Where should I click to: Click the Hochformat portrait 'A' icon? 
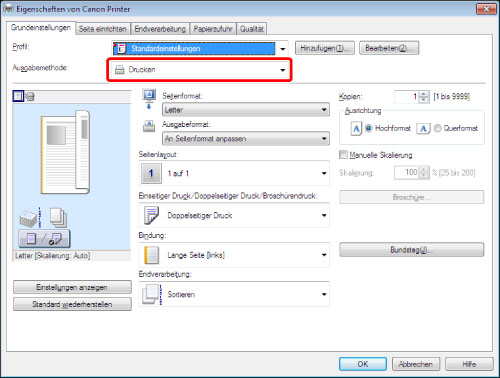pyautogui.click(x=356, y=129)
